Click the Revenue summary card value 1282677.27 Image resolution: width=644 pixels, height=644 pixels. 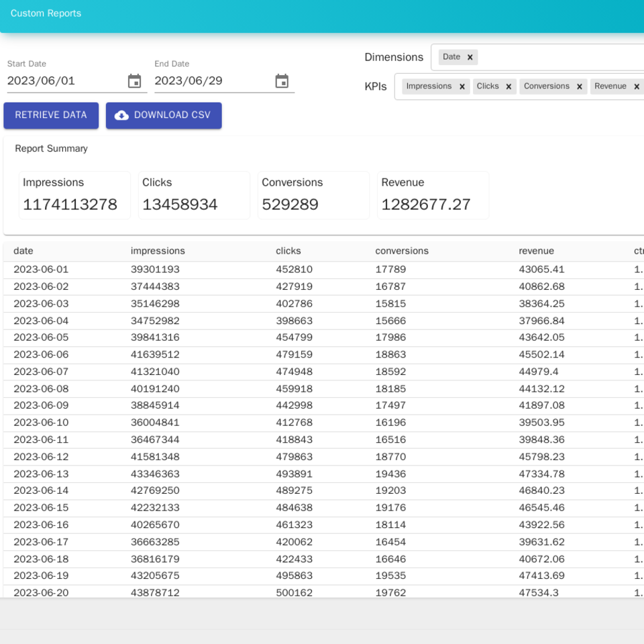tap(426, 205)
